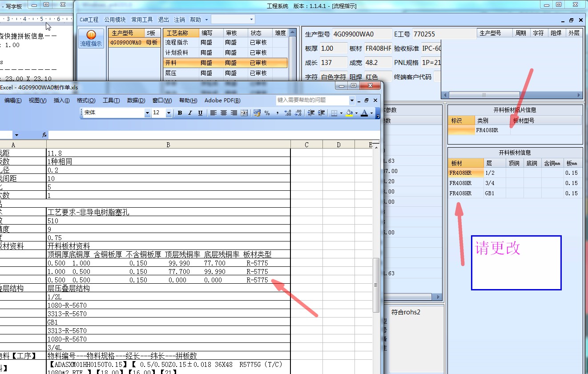Viewport: 588px width, 374px height.
Task: Select the 开料 process row
Action: [225, 63]
